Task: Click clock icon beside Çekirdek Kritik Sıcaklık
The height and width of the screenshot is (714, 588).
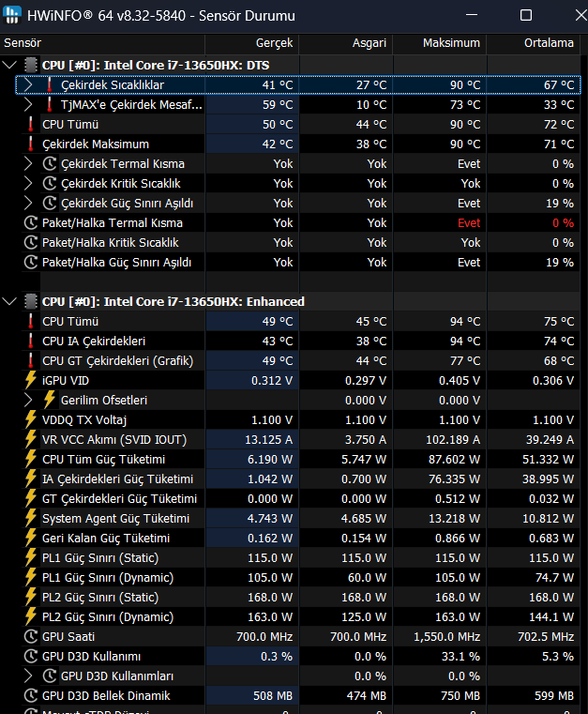Action: pos(49,183)
